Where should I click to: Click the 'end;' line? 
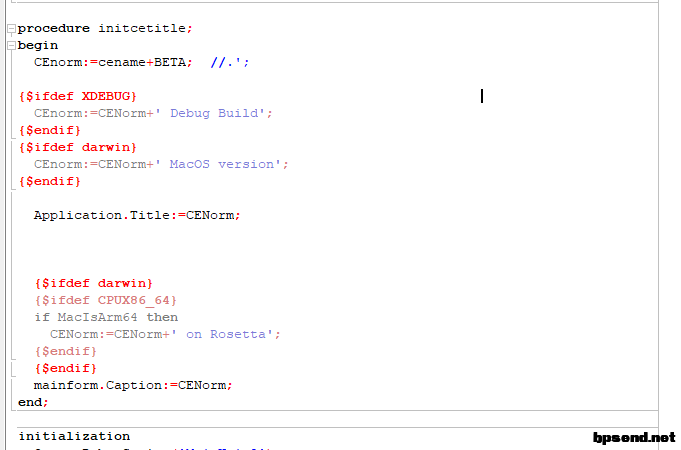[x=33, y=402]
